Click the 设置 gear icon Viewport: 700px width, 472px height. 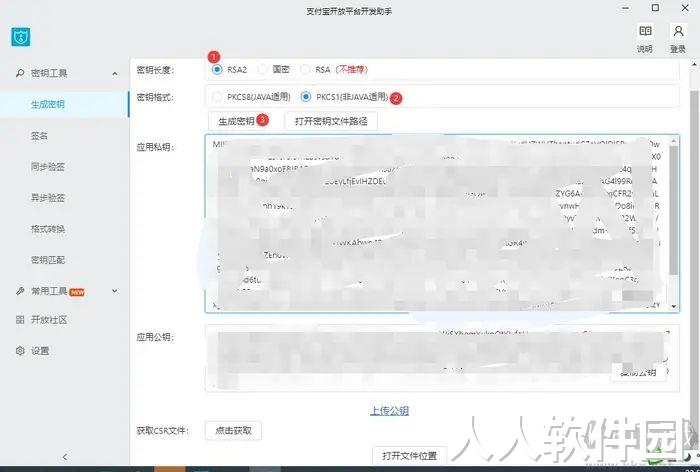[20, 351]
